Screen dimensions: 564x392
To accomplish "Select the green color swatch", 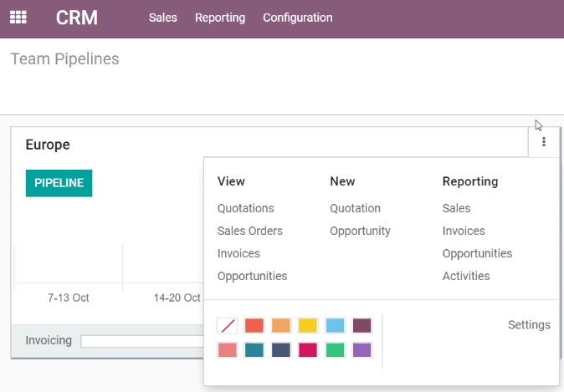I will [335, 350].
